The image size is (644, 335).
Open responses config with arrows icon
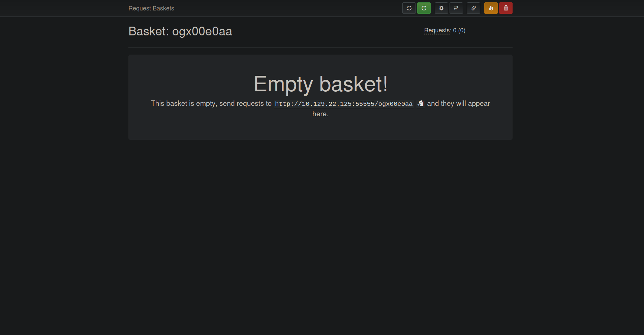tap(456, 8)
